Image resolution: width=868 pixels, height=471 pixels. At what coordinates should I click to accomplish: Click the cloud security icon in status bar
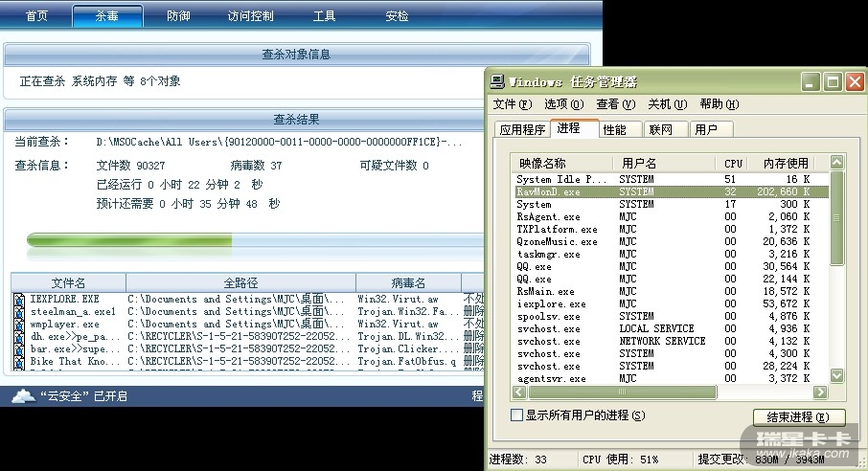(23, 395)
